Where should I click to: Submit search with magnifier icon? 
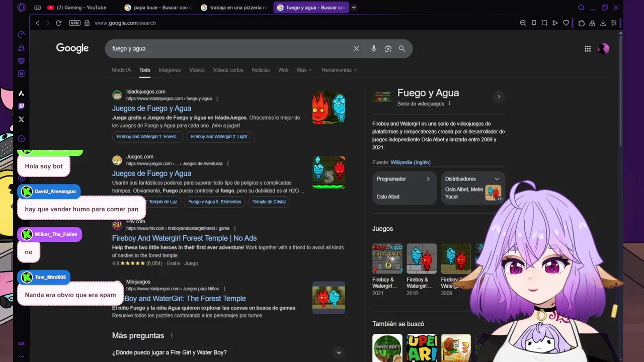pos(402,49)
